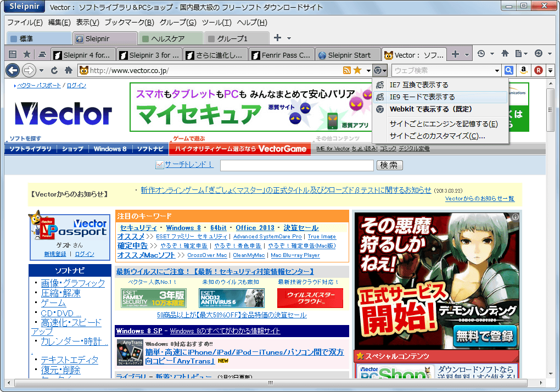Open the panel sidebar icon left of tabs
The image size is (560, 392).
click(x=13, y=54)
